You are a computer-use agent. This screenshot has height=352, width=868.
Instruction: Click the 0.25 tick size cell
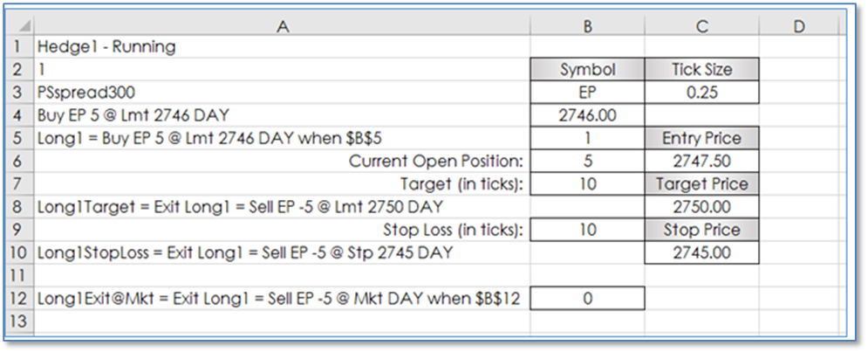[701, 93]
